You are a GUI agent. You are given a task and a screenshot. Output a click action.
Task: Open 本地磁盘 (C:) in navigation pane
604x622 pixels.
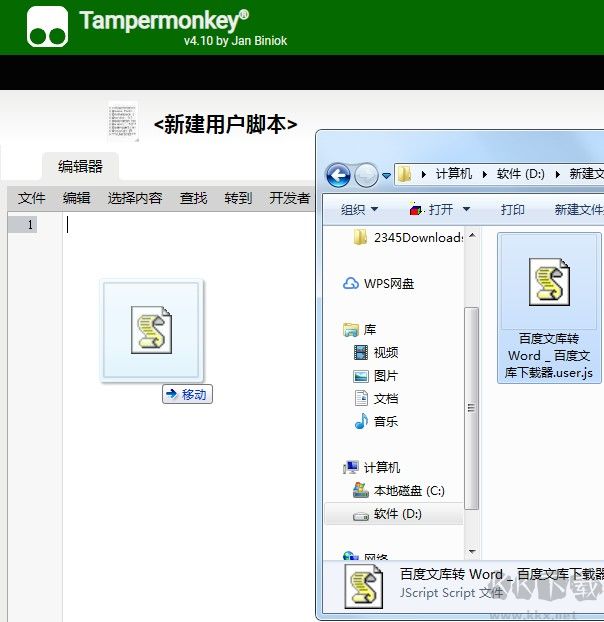399,491
